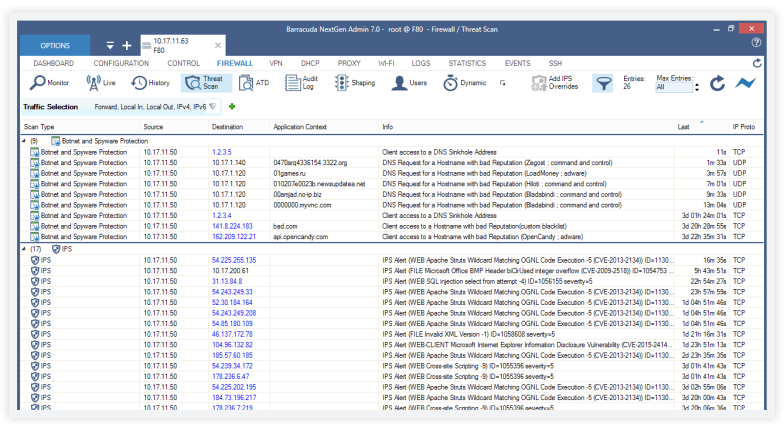Select the Info column header
The width and height of the screenshot is (784, 424).
(526, 127)
